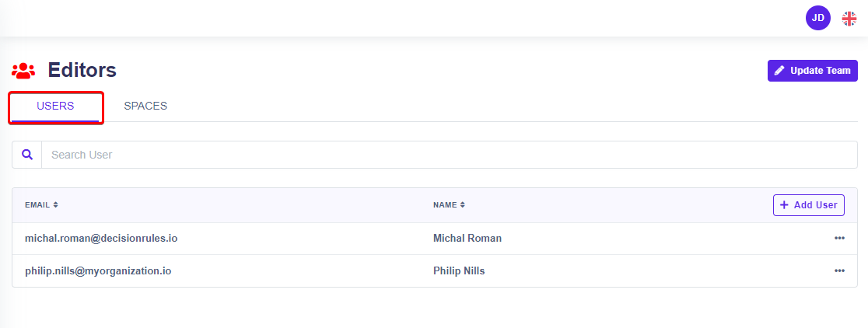Click the EMAIL column header label

point(37,205)
